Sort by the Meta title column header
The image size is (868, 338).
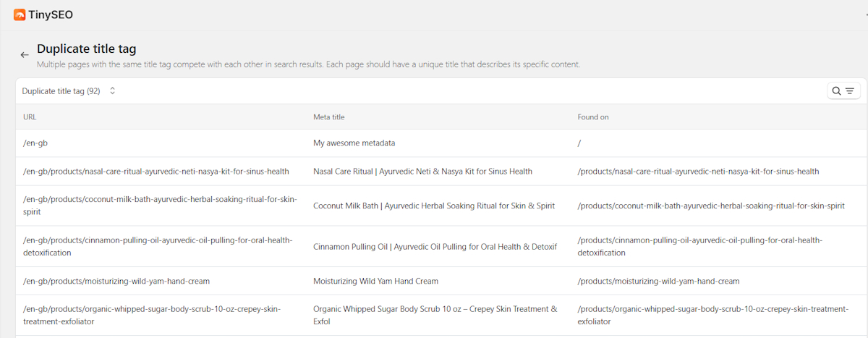pos(329,117)
